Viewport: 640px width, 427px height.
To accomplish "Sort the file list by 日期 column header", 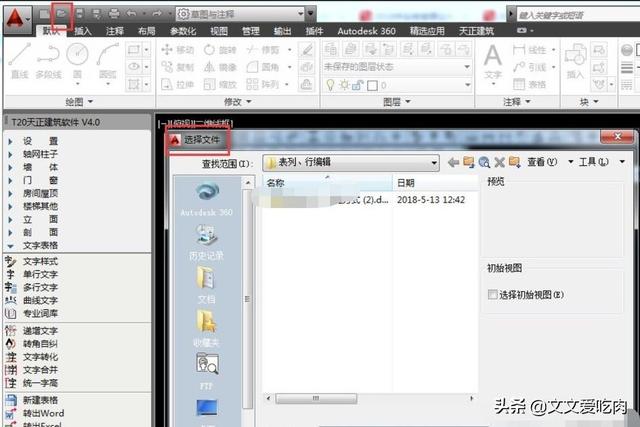I will click(x=435, y=183).
